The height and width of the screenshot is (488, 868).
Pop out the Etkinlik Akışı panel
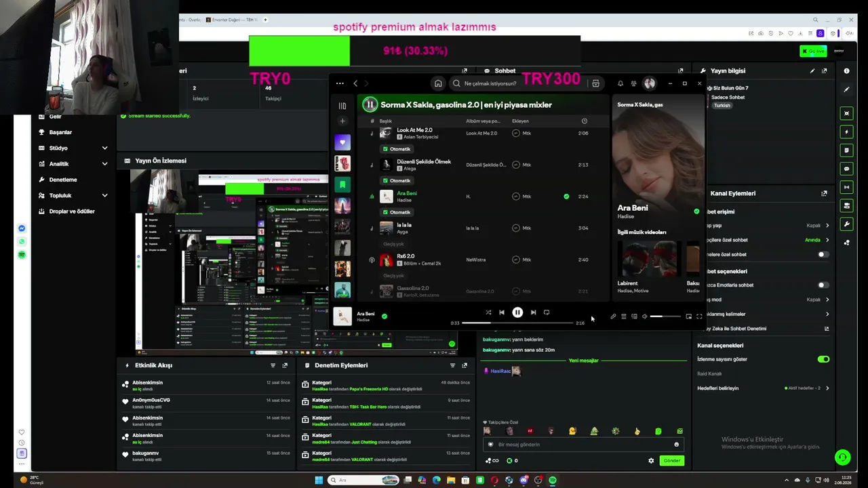pos(285,365)
